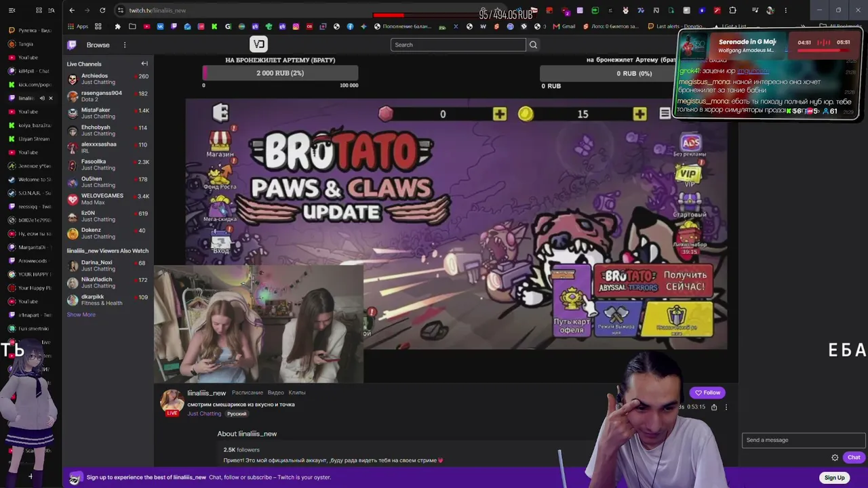Open the site information icon in address bar
Viewport: 868px width, 488px height.
[120, 10]
